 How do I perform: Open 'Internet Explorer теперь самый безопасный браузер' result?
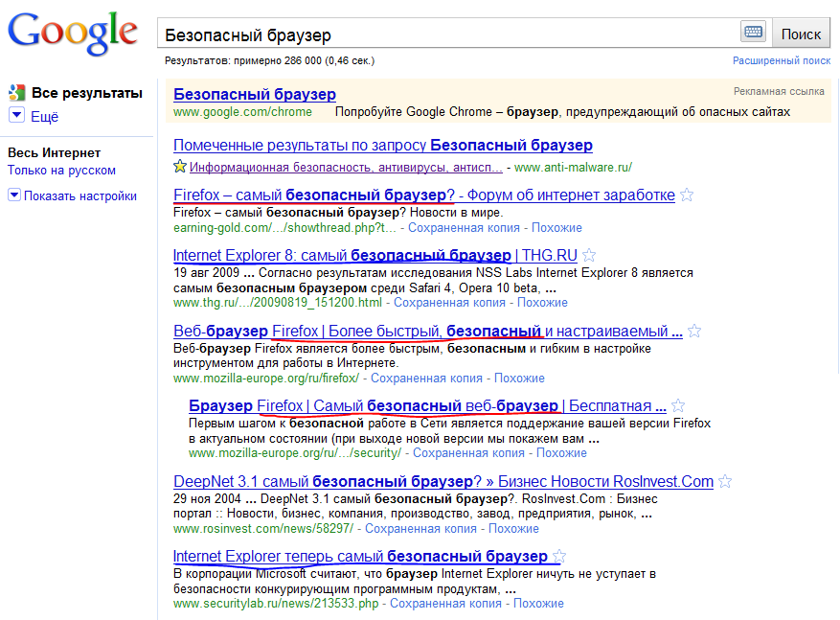(x=360, y=556)
